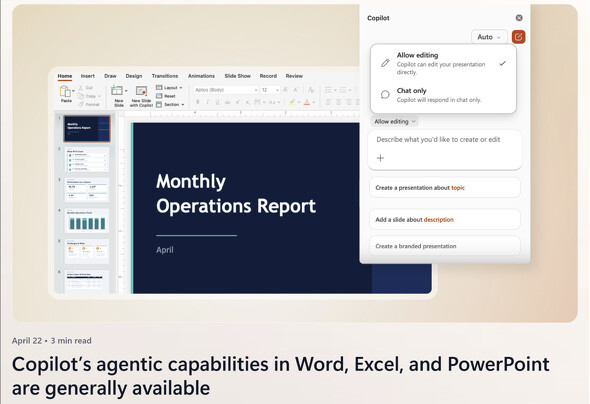Click the Paste clipboard icon
This screenshot has height=404, width=590.
click(x=65, y=91)
